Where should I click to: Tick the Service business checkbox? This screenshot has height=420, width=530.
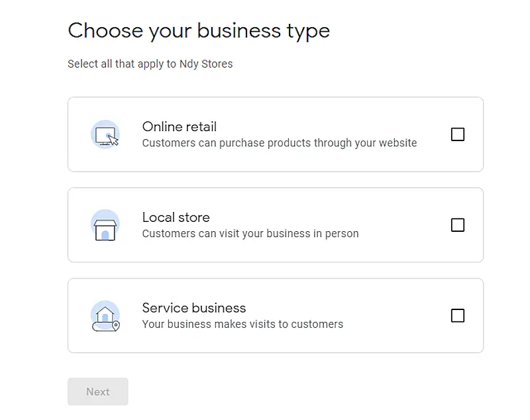tap(458, 316)
